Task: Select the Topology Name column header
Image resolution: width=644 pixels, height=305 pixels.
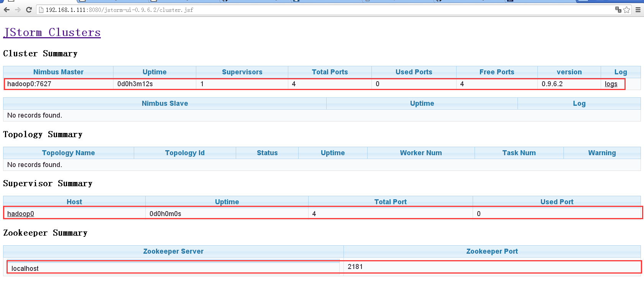Action: click(69, 153)
